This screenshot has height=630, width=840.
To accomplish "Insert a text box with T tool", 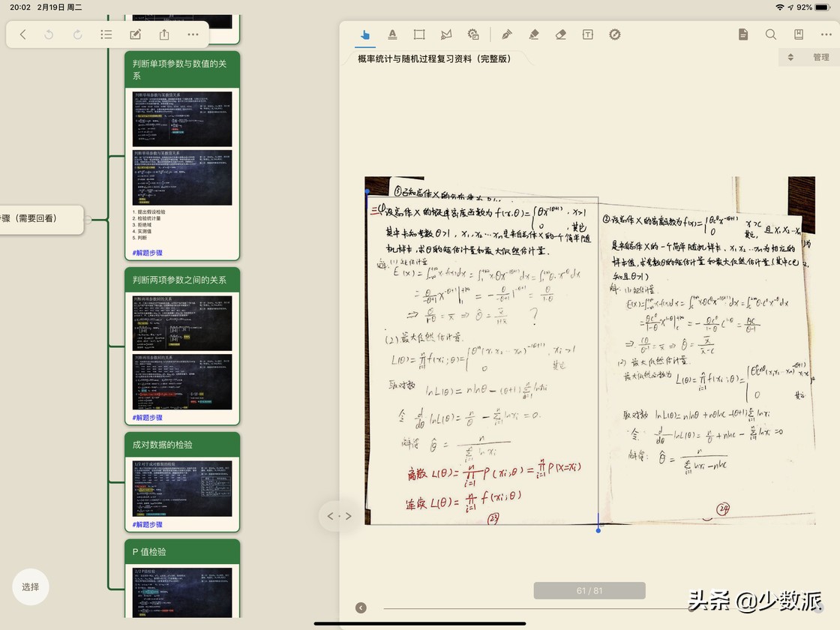I will (x=588, y=34).
